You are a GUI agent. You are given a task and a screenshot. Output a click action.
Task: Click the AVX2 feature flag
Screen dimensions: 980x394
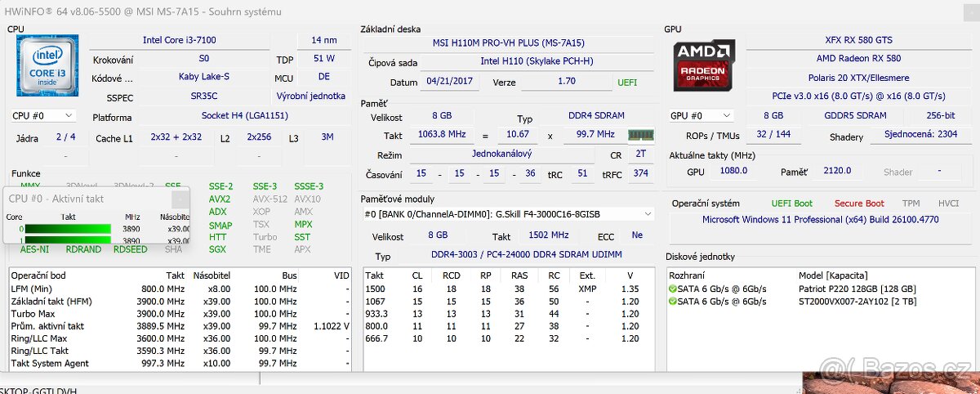pos(219,199)
